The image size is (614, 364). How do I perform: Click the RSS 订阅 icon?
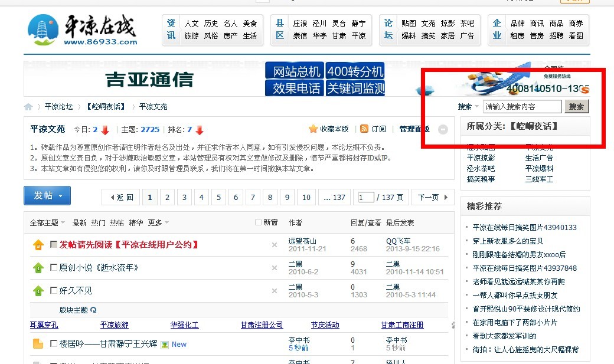[x=364, y=129]
